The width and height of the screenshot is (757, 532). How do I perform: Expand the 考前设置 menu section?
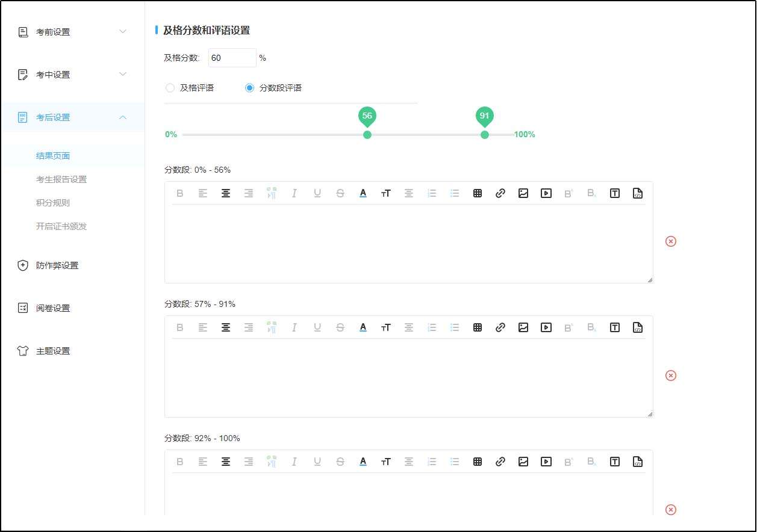click(x=72, y=32)
